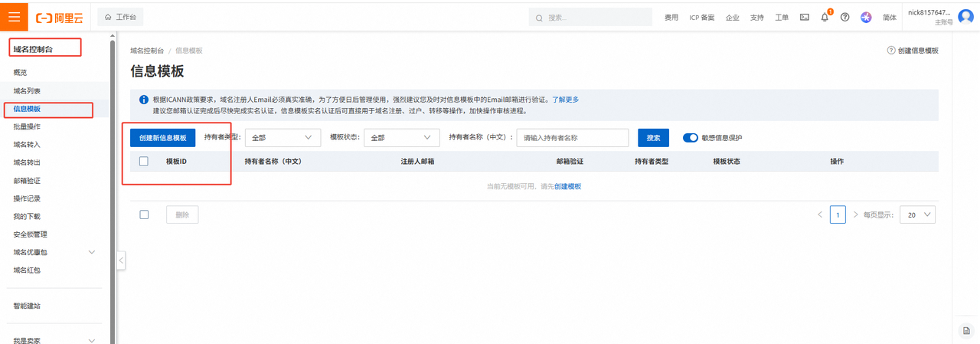Click the help question mark icon

[x=845, y=17]
